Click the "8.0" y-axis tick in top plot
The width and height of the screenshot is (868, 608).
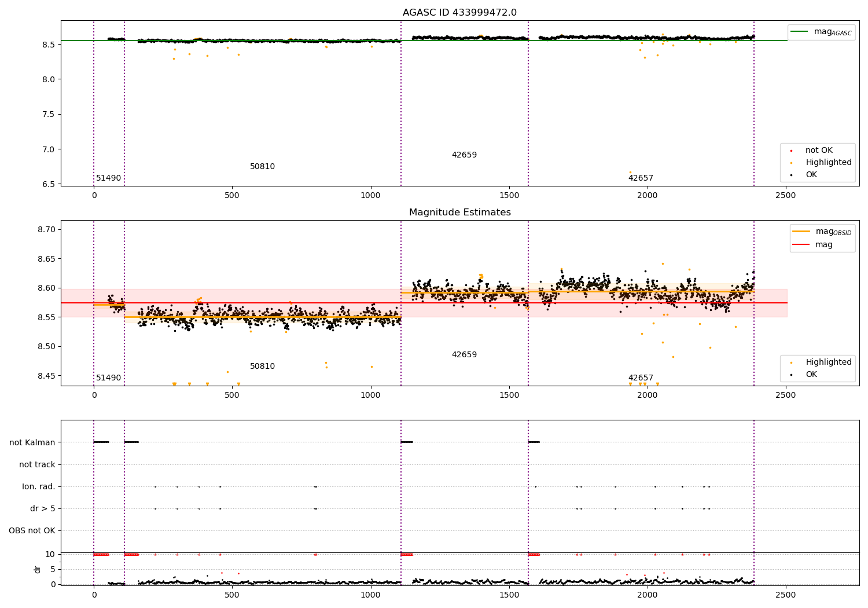pos(49,79)
